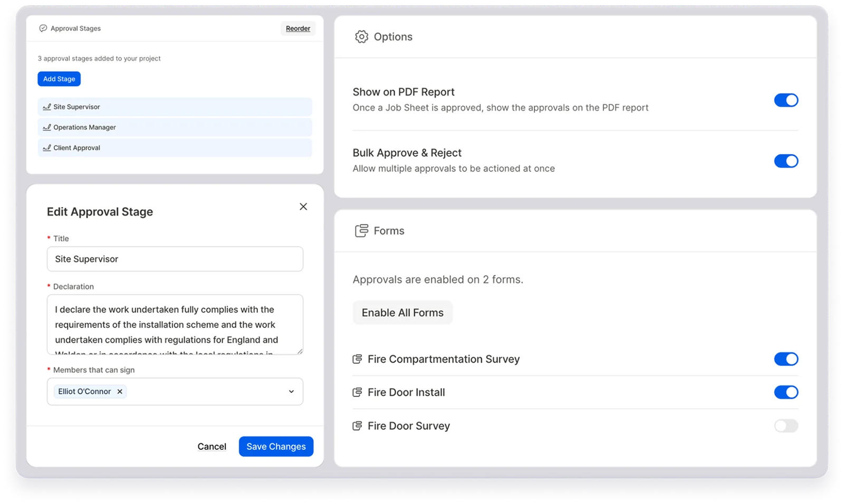Viewport: 844px width, 504px height.
Task: Click the '3 approval stages added to your project' text
Action: (x=99, y=59)
